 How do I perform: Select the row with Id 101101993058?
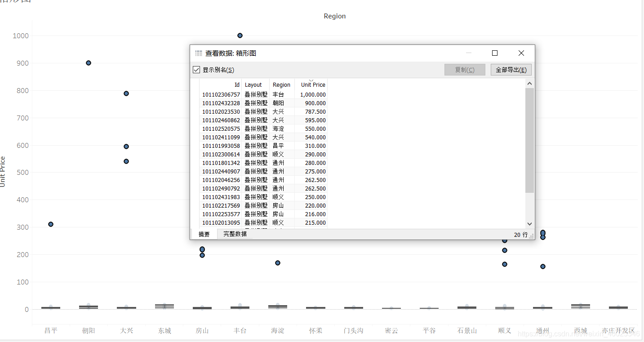pos(263,146)
